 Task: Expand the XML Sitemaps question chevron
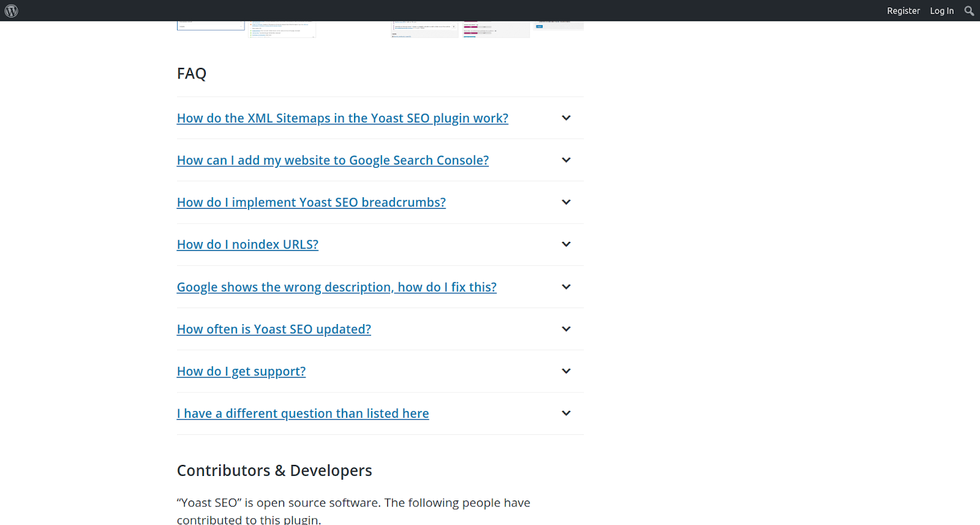point(566,118)
